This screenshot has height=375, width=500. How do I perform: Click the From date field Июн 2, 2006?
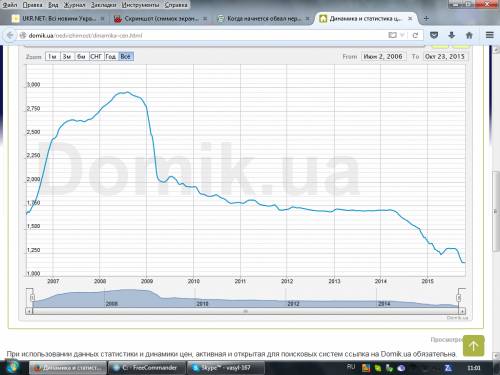click(x=383, y=57)
